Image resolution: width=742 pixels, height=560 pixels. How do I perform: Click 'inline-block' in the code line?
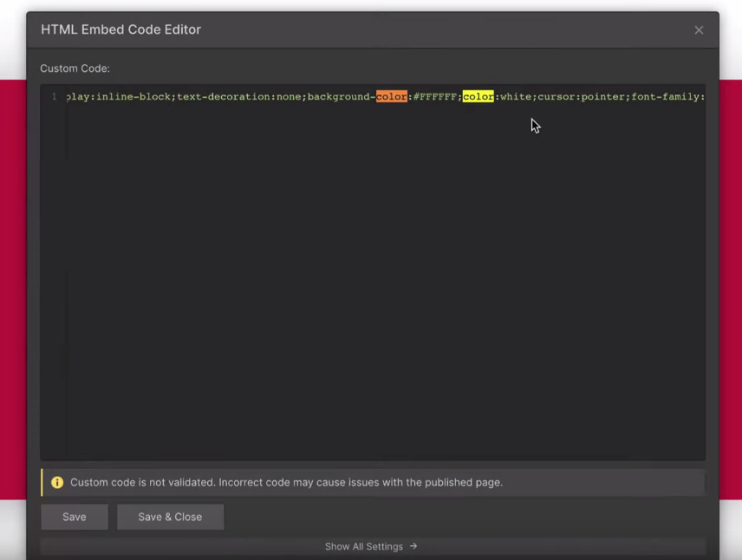(133, 96)
